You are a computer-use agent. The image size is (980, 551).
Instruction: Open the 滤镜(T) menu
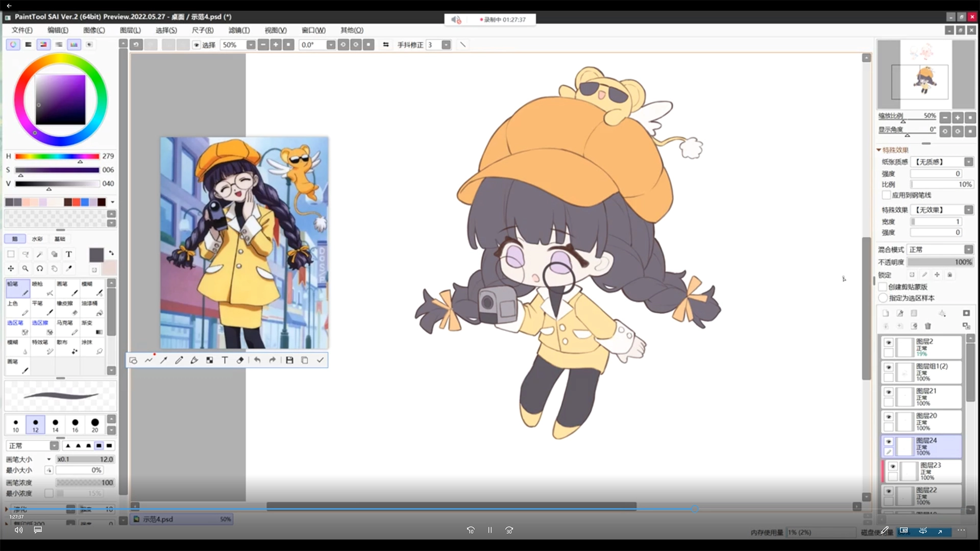239,30
